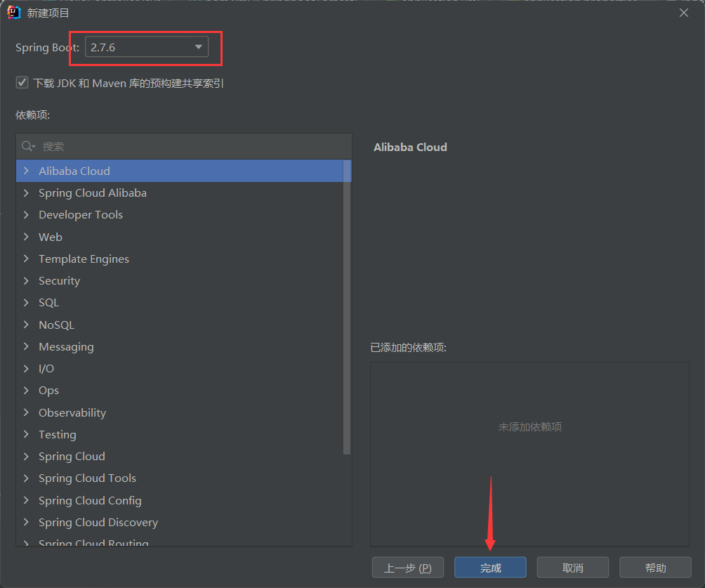Screen dimensions: 705x588
Task: Expand the NoSQL category chevron
Action: point(26,325)
